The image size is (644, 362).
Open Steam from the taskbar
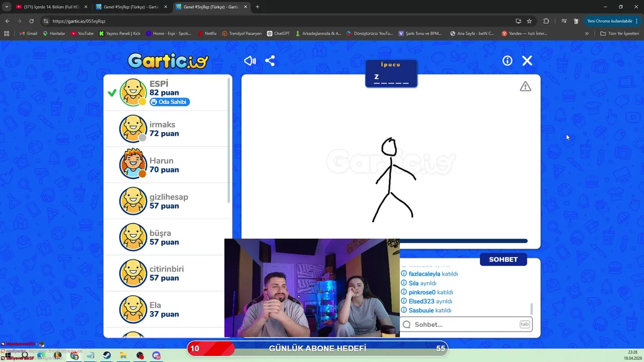pyautogui.click(x=107, y=355)
